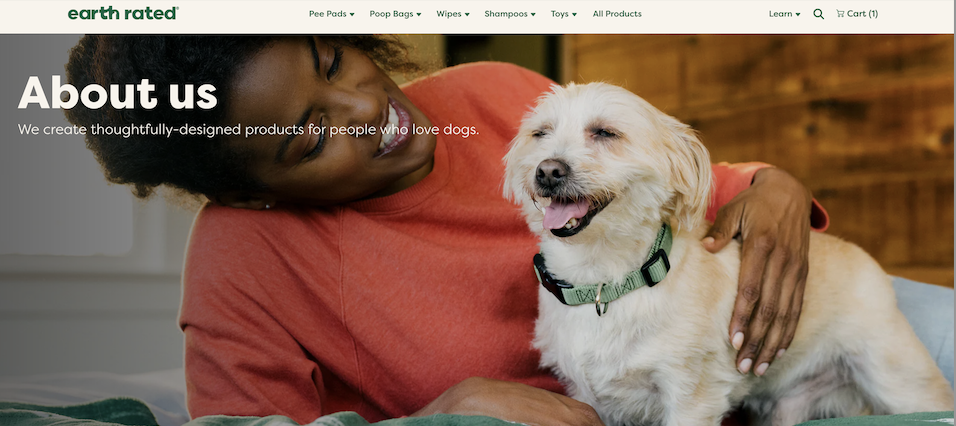Open the Shampoos menu item
The image size is (956, 426).
click(506, 14)
